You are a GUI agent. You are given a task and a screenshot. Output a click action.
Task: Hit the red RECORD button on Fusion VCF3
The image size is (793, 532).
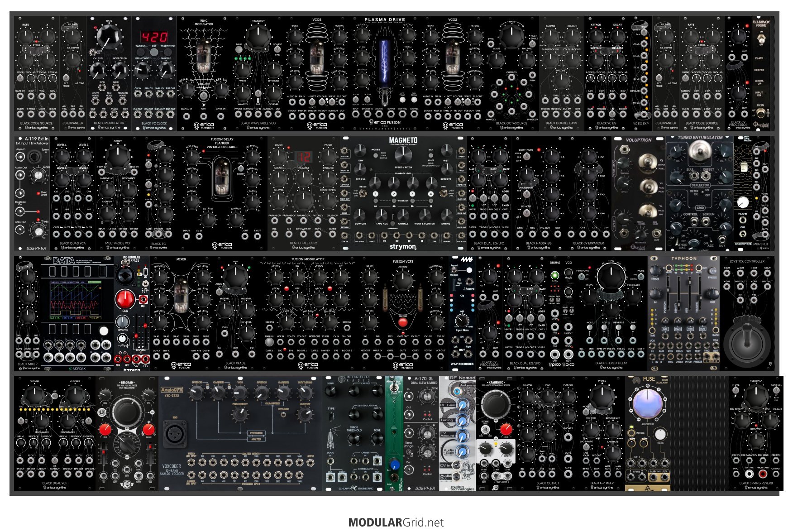(402, 322)
